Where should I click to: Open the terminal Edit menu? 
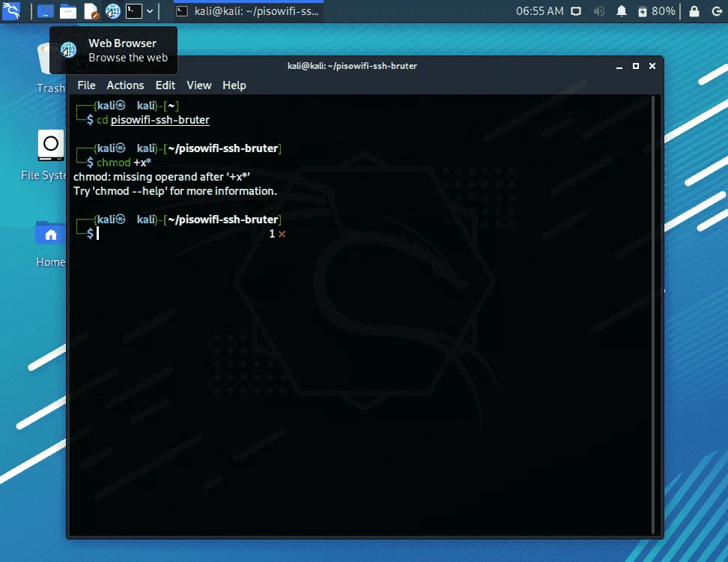point(166,85)
